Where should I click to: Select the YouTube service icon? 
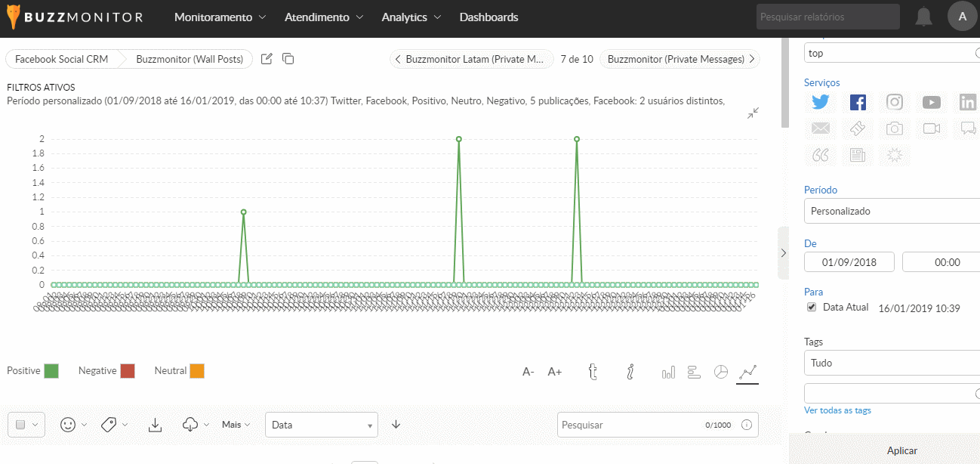tap(932, 103)
